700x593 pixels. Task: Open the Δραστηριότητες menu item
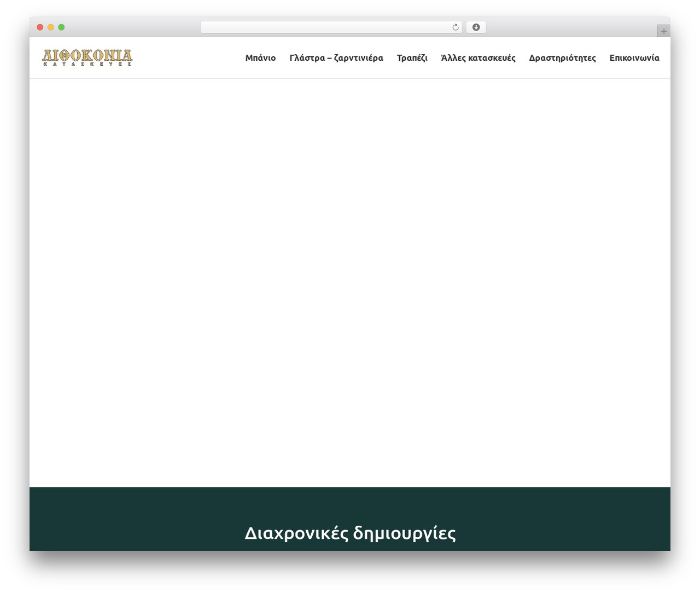(x=562, y=58)
